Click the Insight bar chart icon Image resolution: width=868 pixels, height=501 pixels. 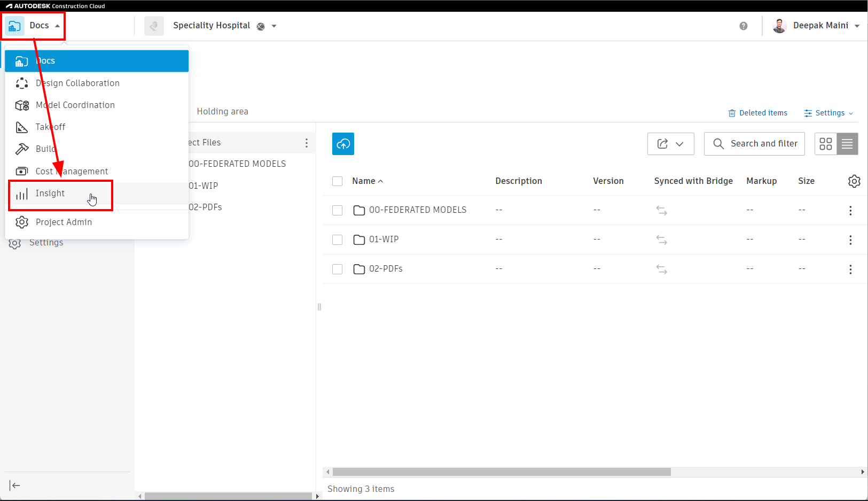coord(22,194)
